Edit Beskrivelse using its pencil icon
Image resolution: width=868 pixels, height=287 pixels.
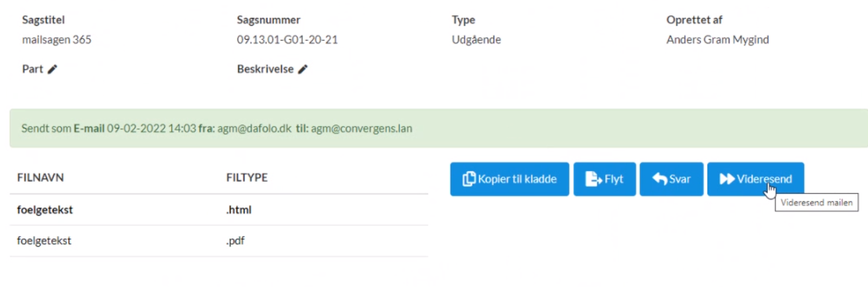[303, 70]
